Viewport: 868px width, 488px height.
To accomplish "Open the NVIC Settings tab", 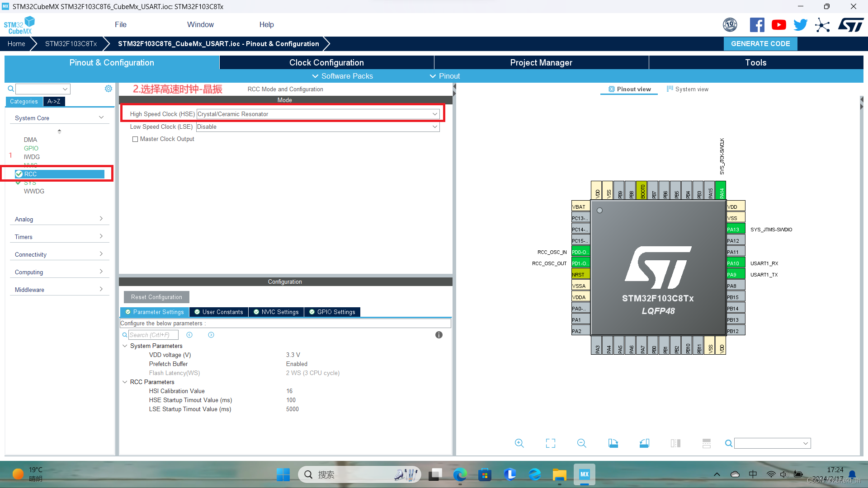I will click(276, 312).
